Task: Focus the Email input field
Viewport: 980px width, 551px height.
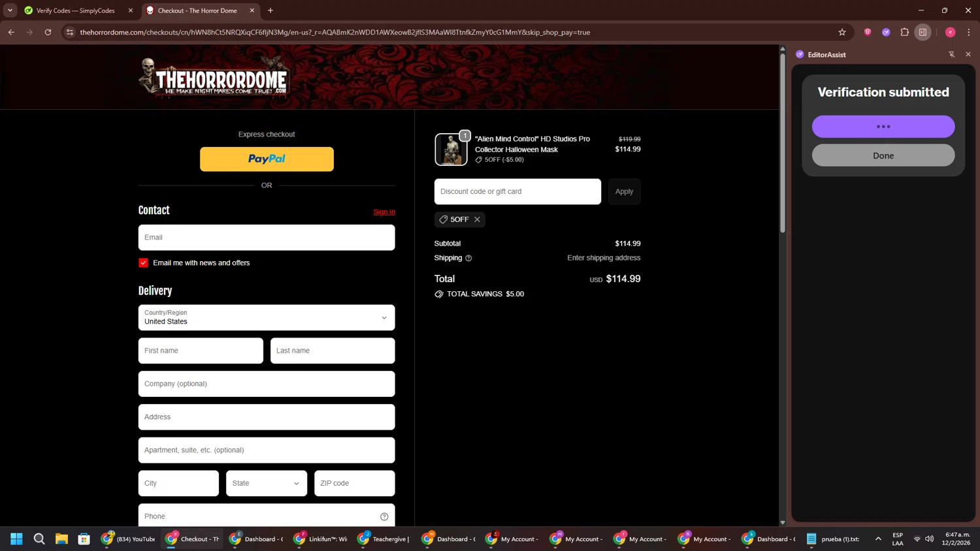Action: pos(267,238)
